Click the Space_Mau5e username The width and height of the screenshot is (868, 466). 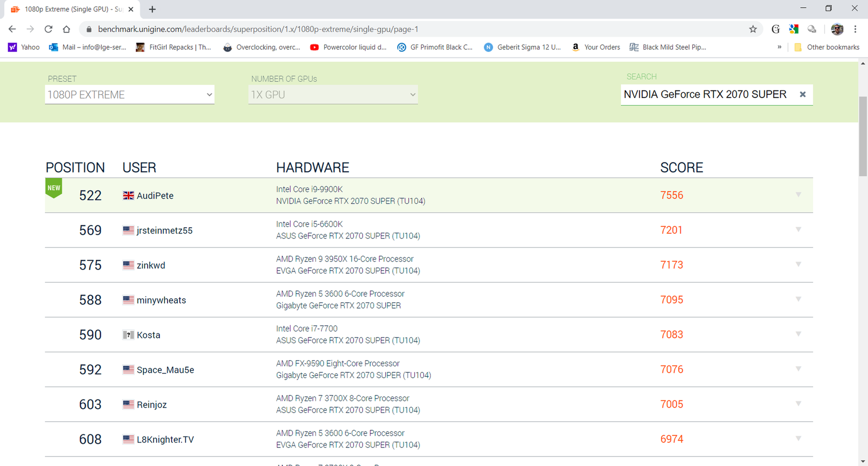(165, 370)
